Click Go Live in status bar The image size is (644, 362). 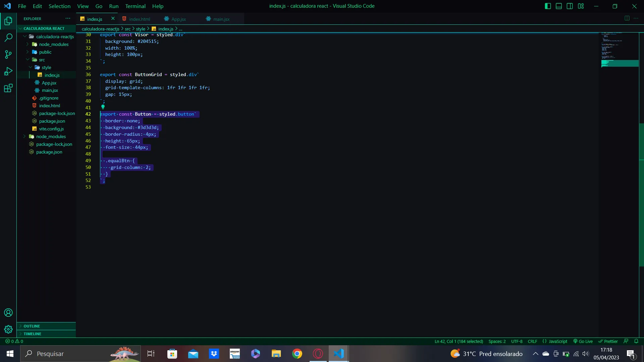[583, 341]
